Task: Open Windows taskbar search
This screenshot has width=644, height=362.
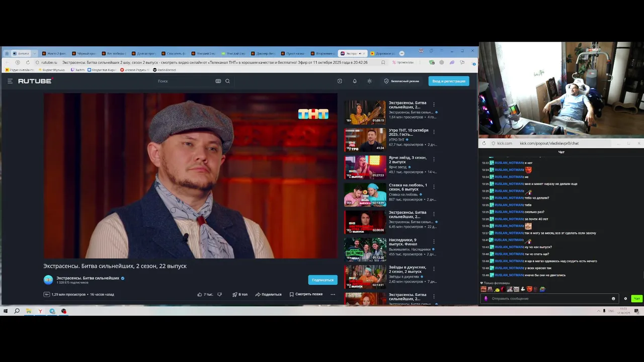Action: tap(17, 311)
